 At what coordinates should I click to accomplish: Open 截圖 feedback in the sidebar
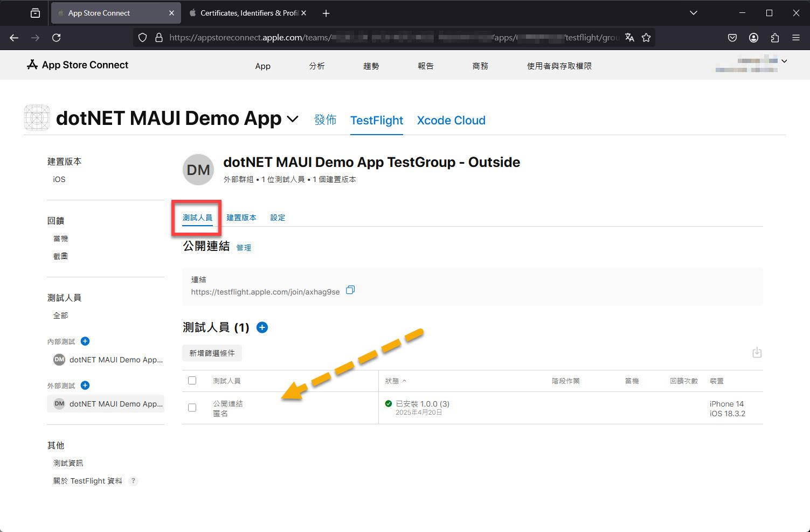pyautogui.click(x=60, y=256)
